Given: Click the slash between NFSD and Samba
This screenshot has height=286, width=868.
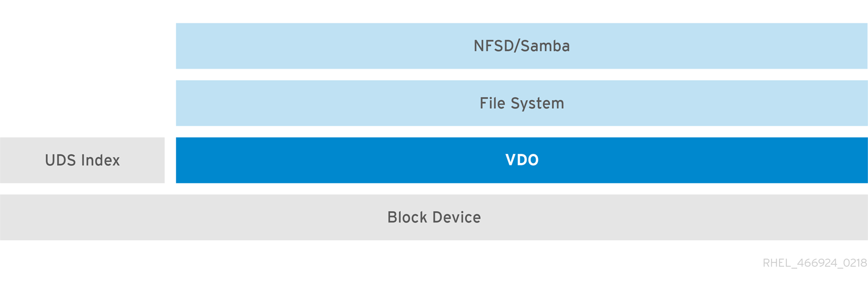Looking at the screenshot, I should 517,46.
